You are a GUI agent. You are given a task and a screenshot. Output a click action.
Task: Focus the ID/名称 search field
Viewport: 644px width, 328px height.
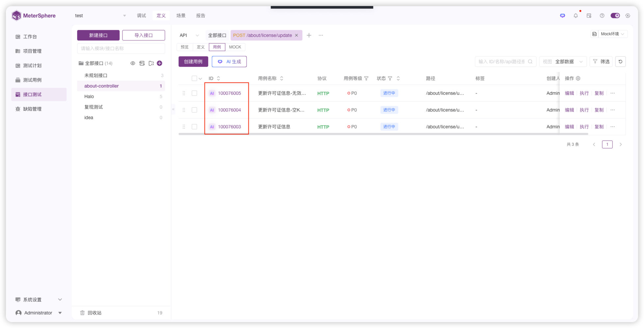[x=505, y=62]
